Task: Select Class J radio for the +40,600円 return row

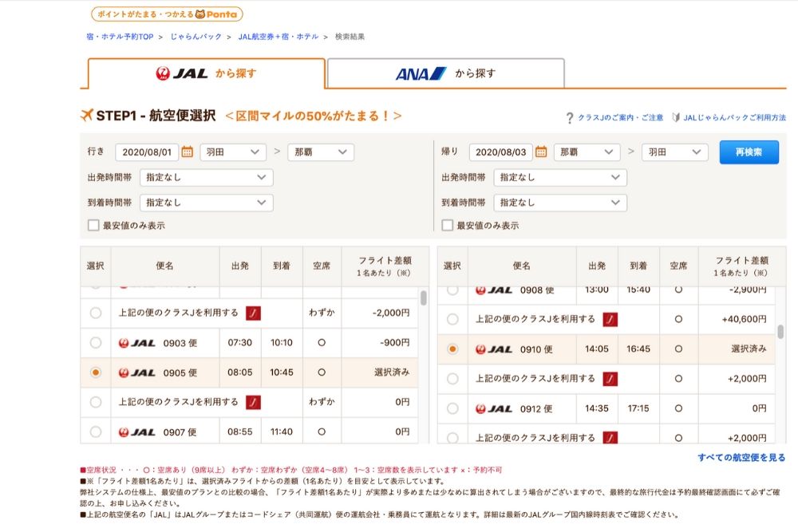Action: tap(452, 319)
